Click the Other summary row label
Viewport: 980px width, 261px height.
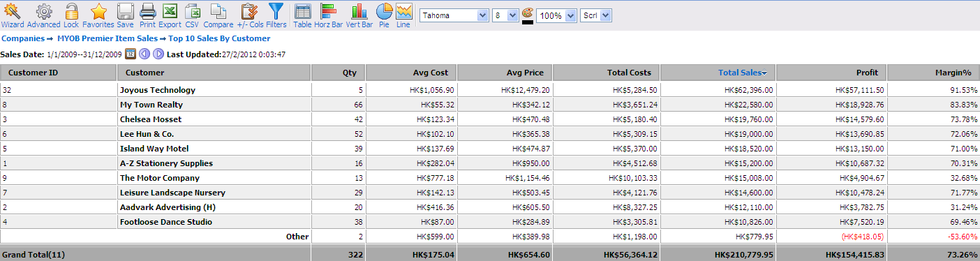[x=297, y=237]
